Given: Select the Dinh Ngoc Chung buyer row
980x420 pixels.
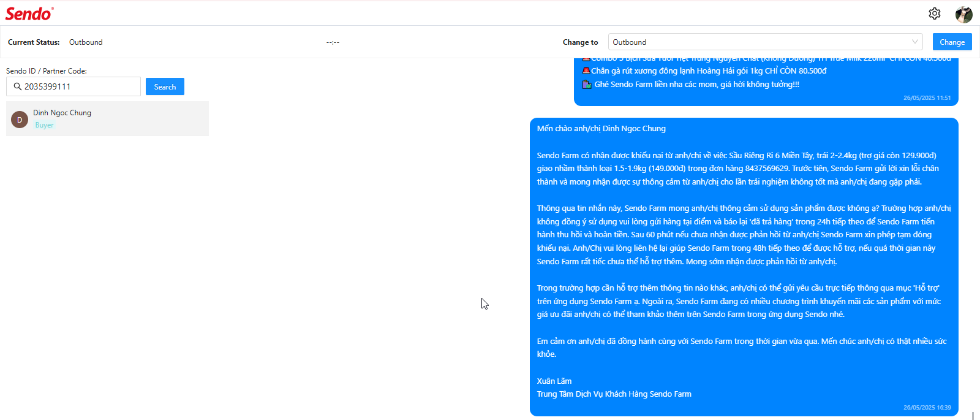Looking at the screenshot, I should coord(107,118).
